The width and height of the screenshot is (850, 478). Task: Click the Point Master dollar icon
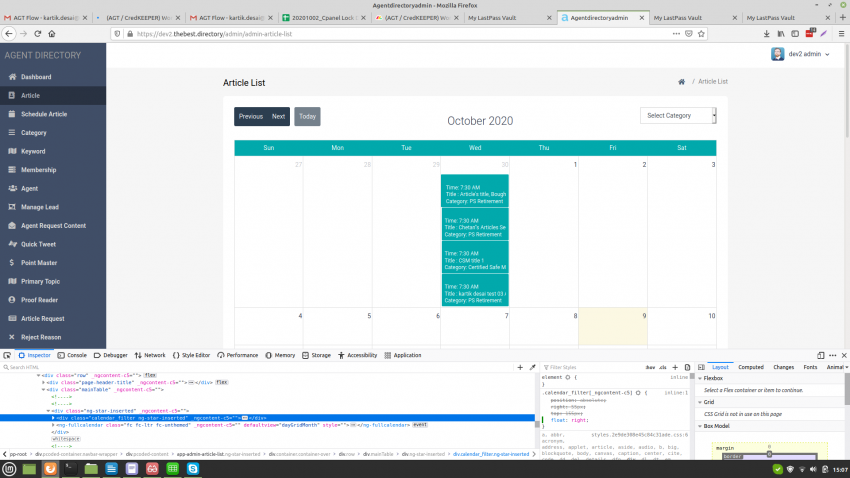click(12, 262)
